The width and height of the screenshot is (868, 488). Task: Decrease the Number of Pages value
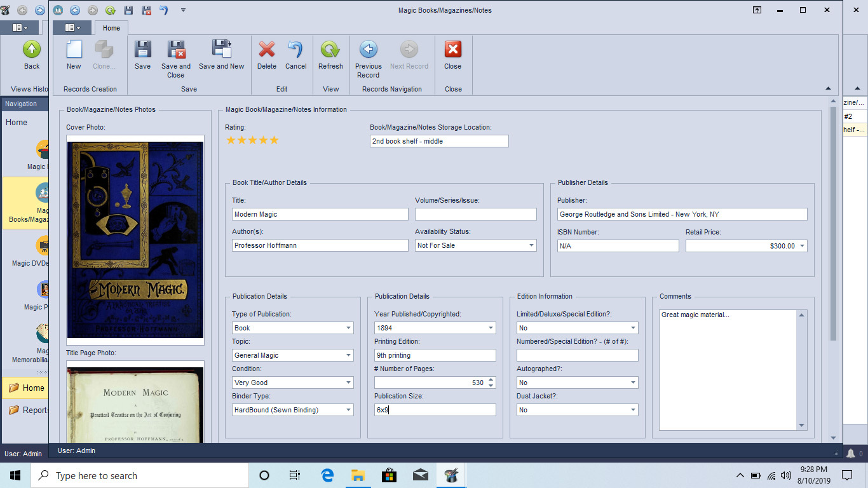(x=490, y=385)
